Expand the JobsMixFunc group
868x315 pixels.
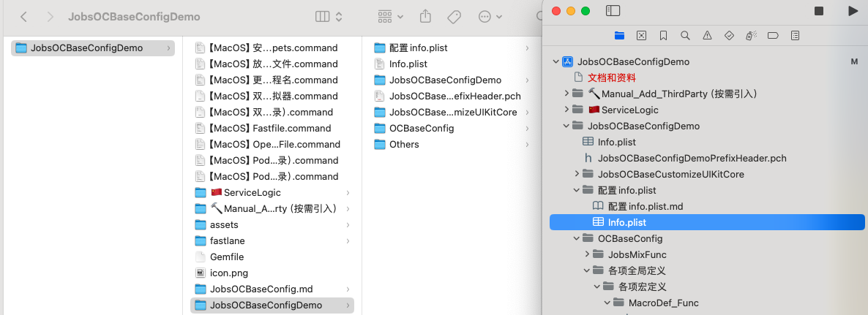point(587,255)
